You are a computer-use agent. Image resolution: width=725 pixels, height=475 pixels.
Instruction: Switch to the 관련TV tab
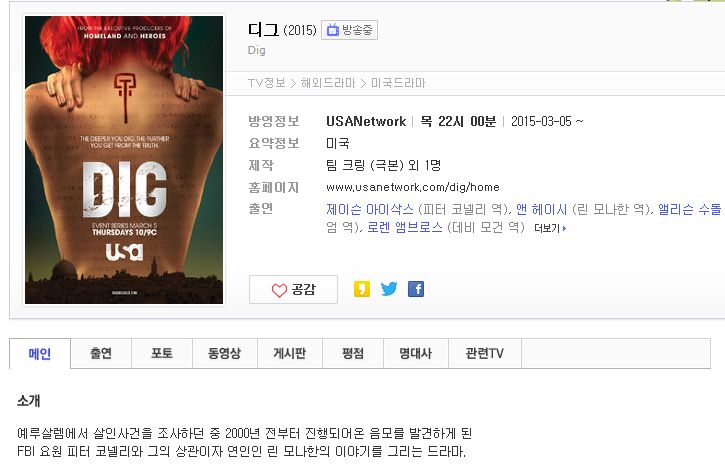(485, 354)
